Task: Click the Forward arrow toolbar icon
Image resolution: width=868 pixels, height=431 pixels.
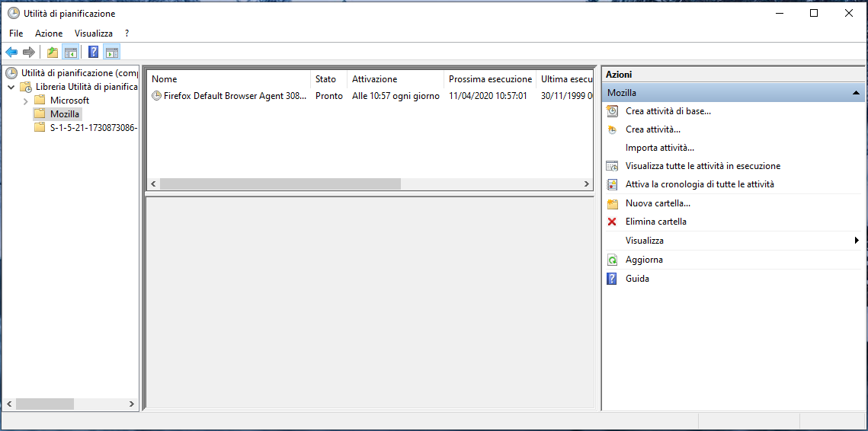Action: [29, 52]
